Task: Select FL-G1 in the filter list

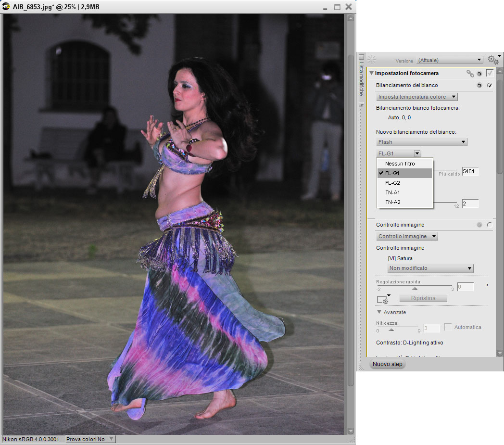Action: click(x=404, y=173)
